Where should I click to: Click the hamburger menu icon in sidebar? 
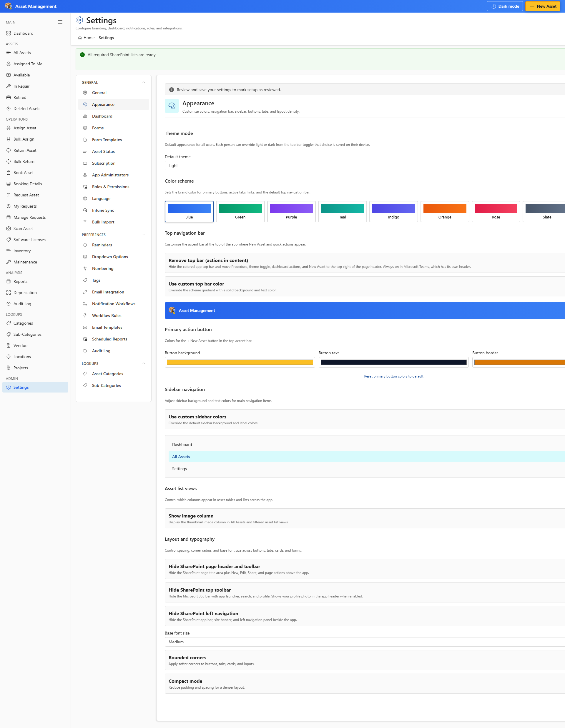click(x=60, y=22)
